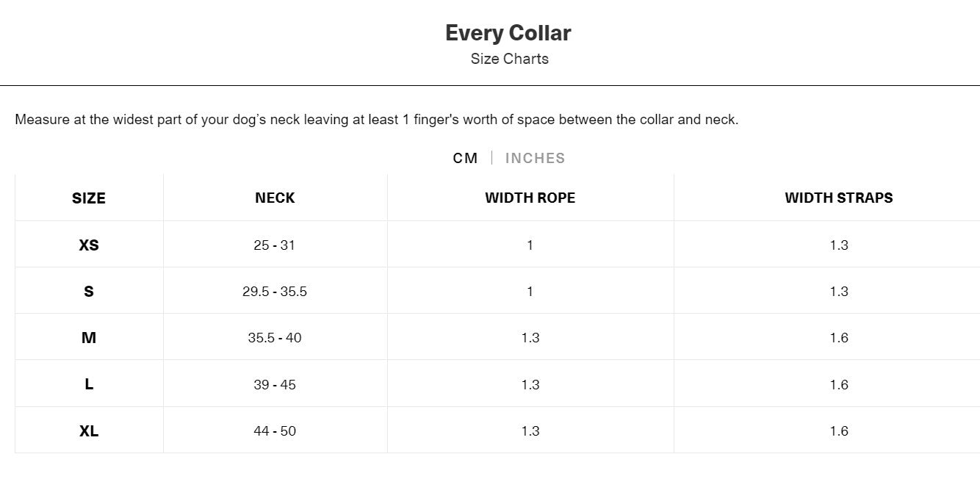Click the L size label

(88, 383)
